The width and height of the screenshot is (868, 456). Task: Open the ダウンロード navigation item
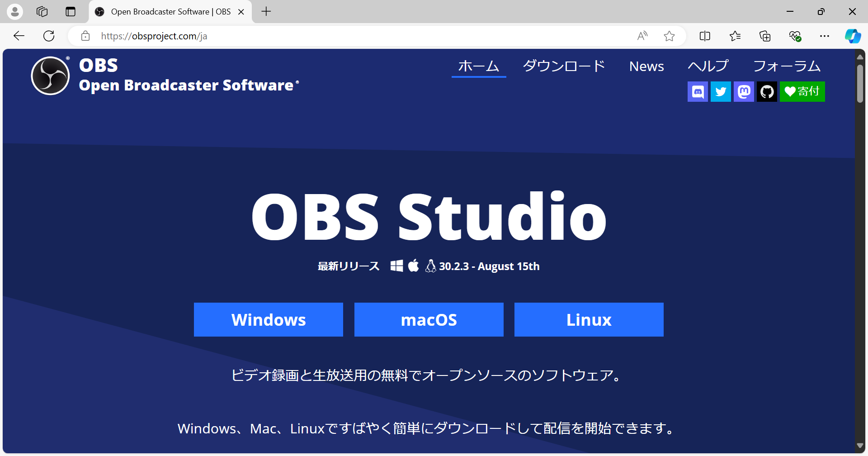(x=564, y=66)
